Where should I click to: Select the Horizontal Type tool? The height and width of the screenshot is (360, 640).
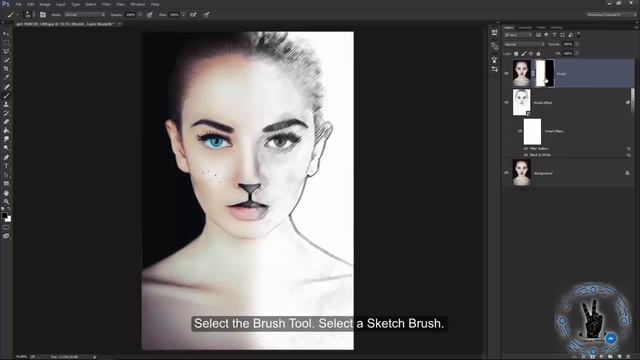click(6, 166)
